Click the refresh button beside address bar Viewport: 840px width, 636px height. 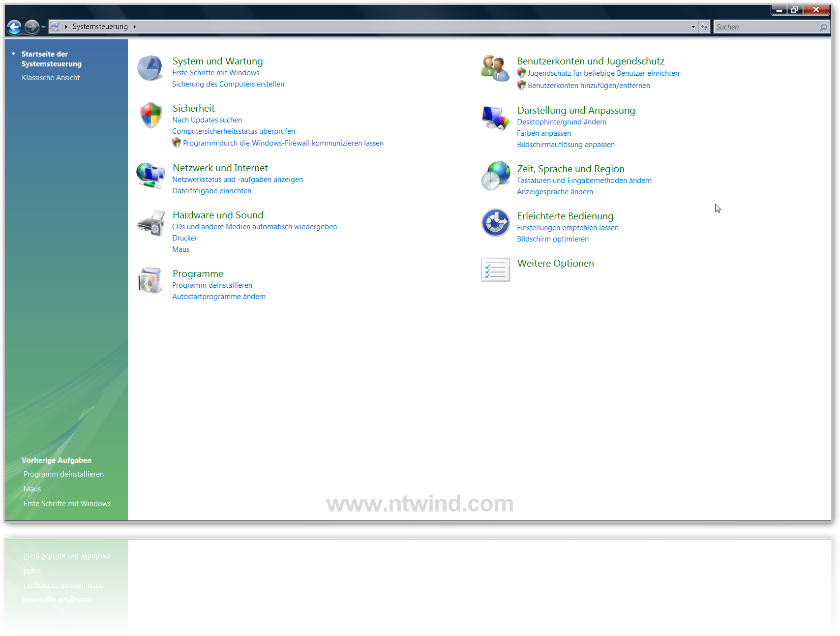pos(704,27)
